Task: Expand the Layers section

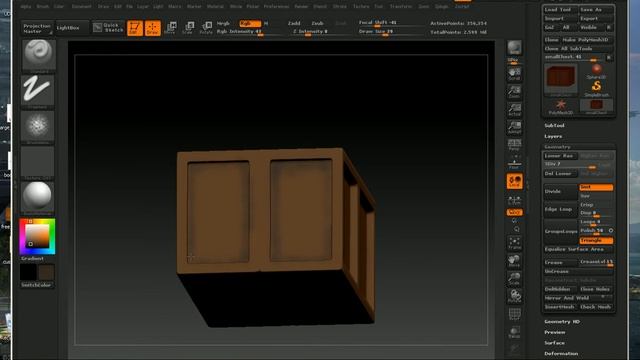Action: [553, 136]
